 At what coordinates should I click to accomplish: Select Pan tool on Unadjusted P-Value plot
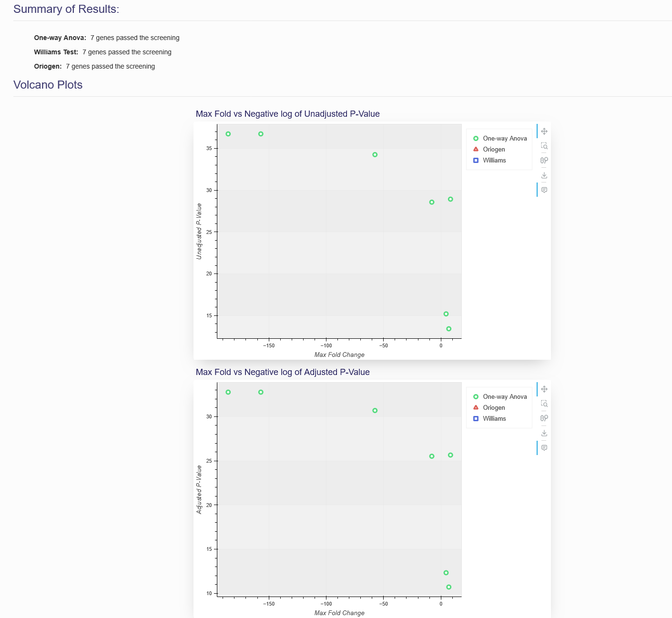click(x=544, y=132)
